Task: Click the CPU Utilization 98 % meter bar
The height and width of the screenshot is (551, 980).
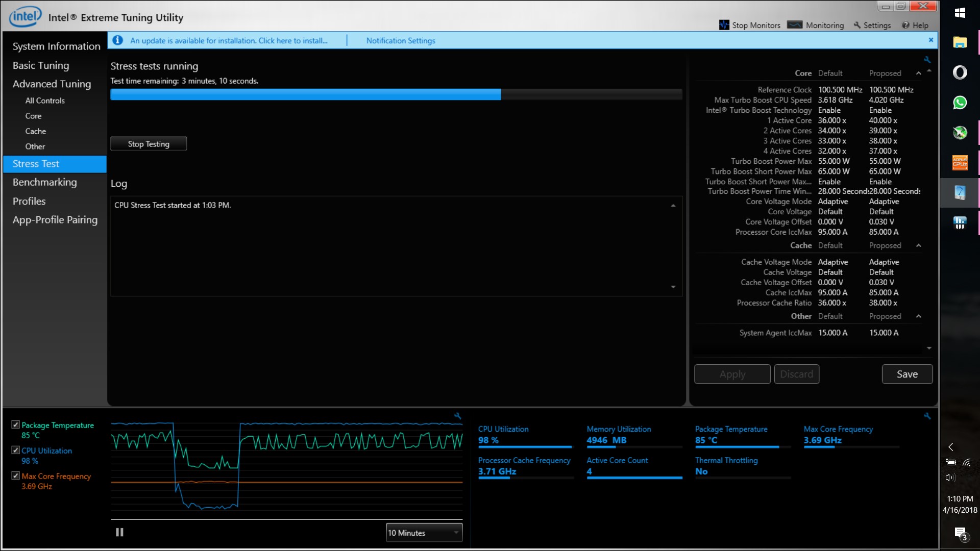Action: point(525,447)
